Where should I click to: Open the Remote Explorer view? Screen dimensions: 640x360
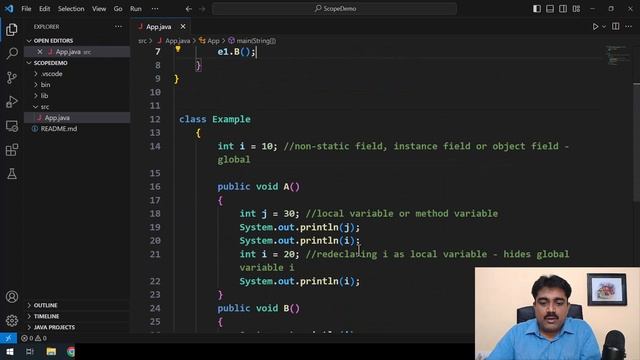tap(12, 126)
